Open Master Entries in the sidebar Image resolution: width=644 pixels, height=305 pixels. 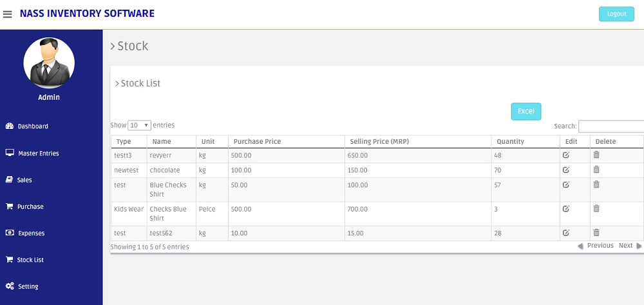pyautogui.click(x=38, y=153)
